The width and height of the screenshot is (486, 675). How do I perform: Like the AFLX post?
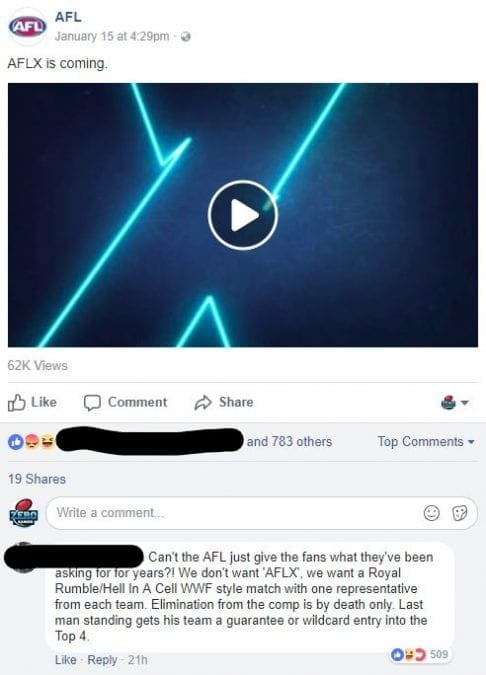pos(32,402)
